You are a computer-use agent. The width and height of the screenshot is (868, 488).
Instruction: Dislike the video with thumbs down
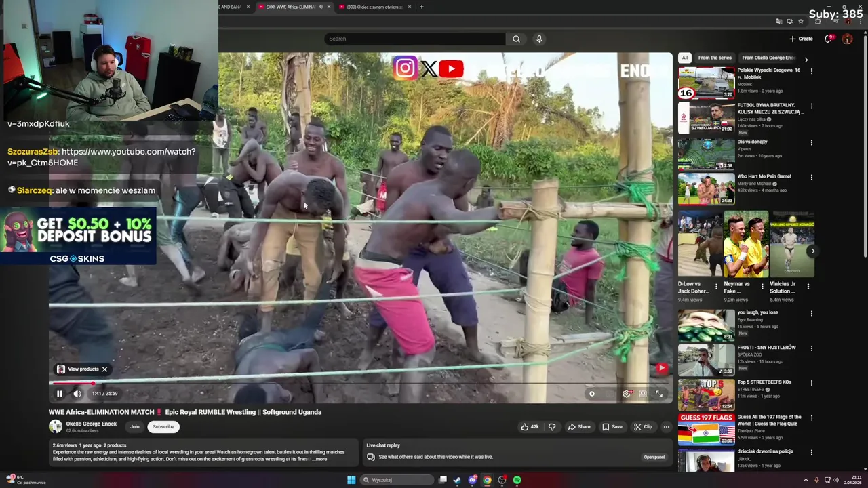pos(552,427)
